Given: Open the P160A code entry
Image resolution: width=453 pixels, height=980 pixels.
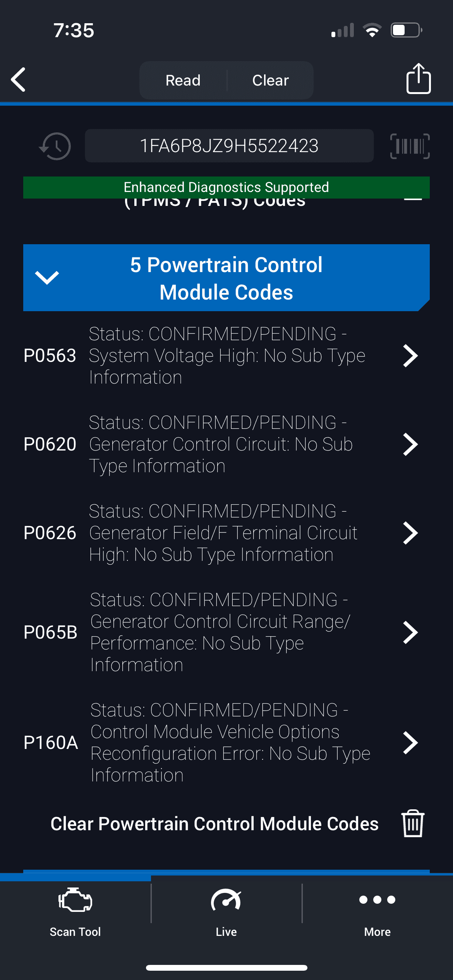Looking at the screenshot, I should [226, 742].
